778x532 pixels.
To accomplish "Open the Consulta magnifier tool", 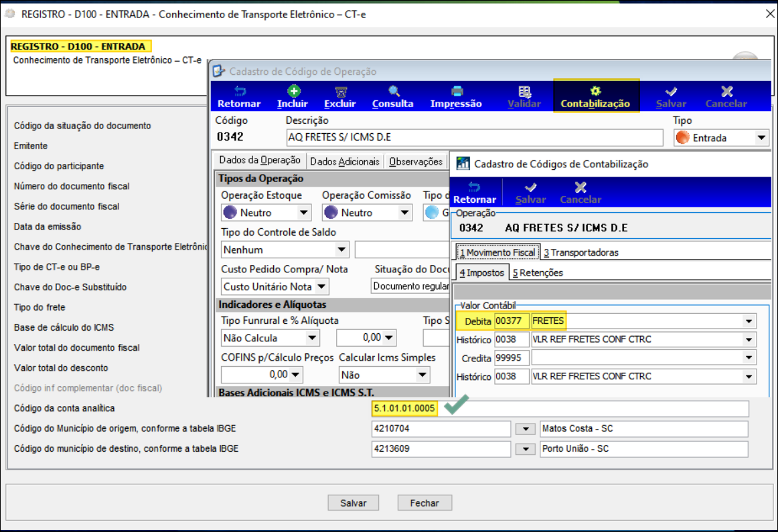I will click(x=393, y=96).
